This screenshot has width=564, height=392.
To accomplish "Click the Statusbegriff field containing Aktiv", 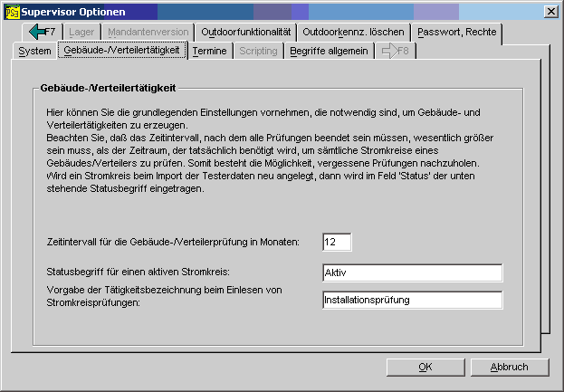I will click(413, 272).
